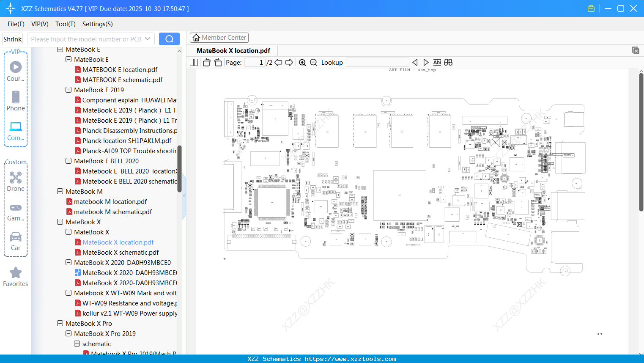The image size is (644, 363).
Task: Zoom out of the schematic
Action: (313, 62)
